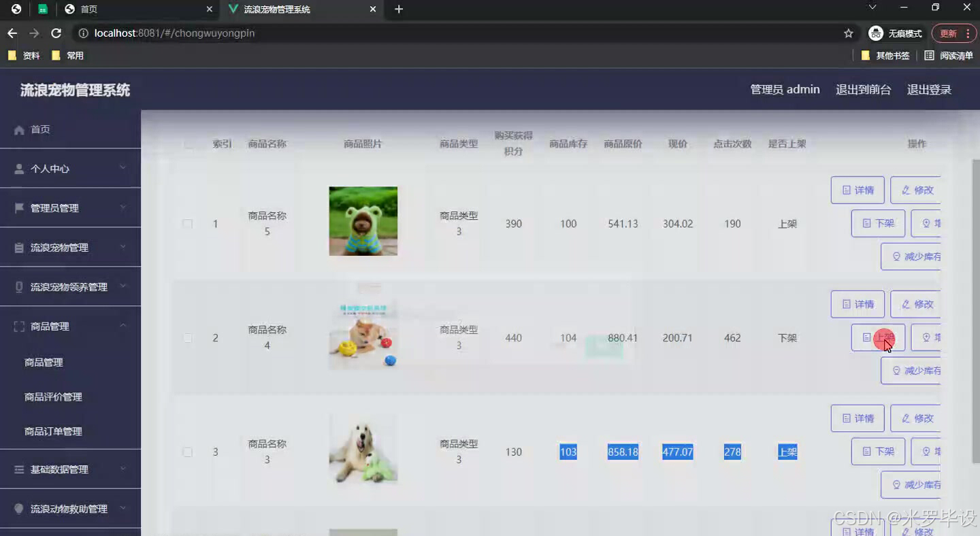Screen dimensions: 980x536
Task: Open the 阅读清单 reading list
Action: [948, 56]
